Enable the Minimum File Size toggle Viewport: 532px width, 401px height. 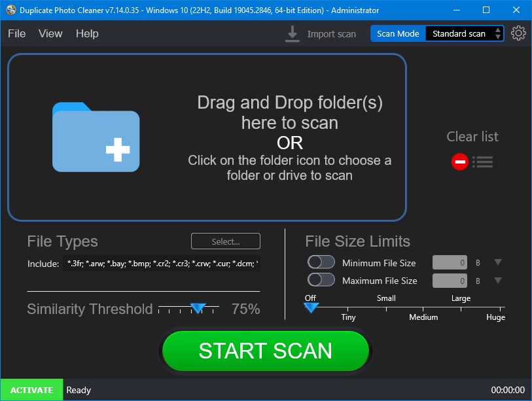[x=321, y=262]
